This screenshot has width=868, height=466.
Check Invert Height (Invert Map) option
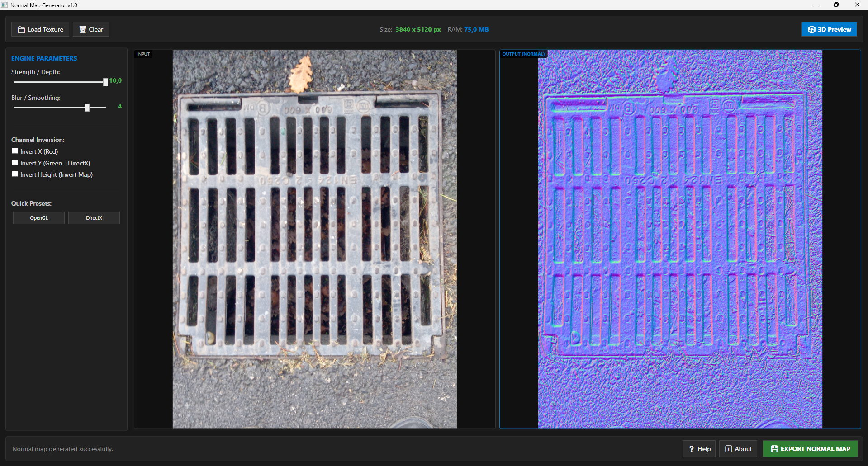tap(15, 174)
